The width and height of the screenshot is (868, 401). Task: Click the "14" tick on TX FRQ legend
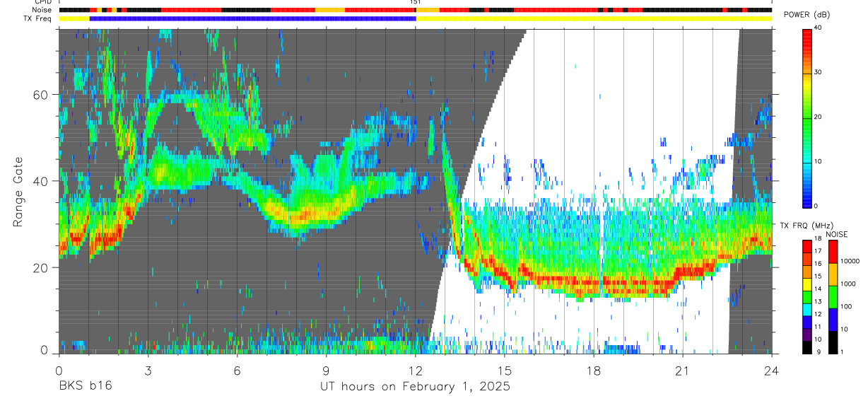pyautogui.click(x=818, y=290)
